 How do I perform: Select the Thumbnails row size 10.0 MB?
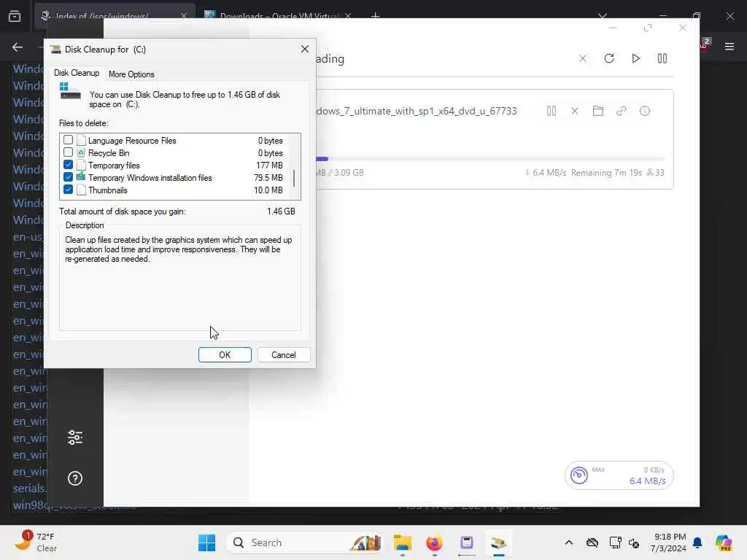[x=268, y=190]
